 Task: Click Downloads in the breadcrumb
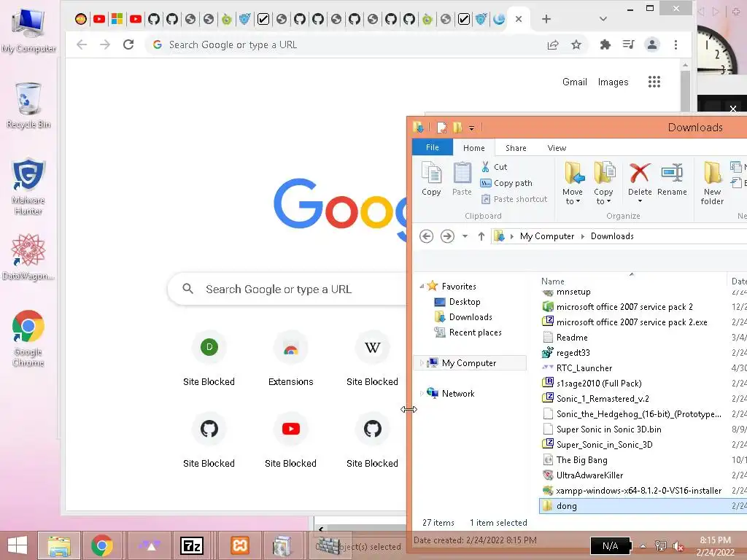[612, 236]
